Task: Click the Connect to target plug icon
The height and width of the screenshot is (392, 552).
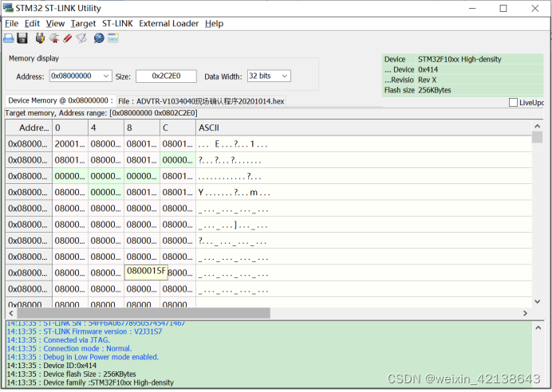Action: click(x=40, y=38)
